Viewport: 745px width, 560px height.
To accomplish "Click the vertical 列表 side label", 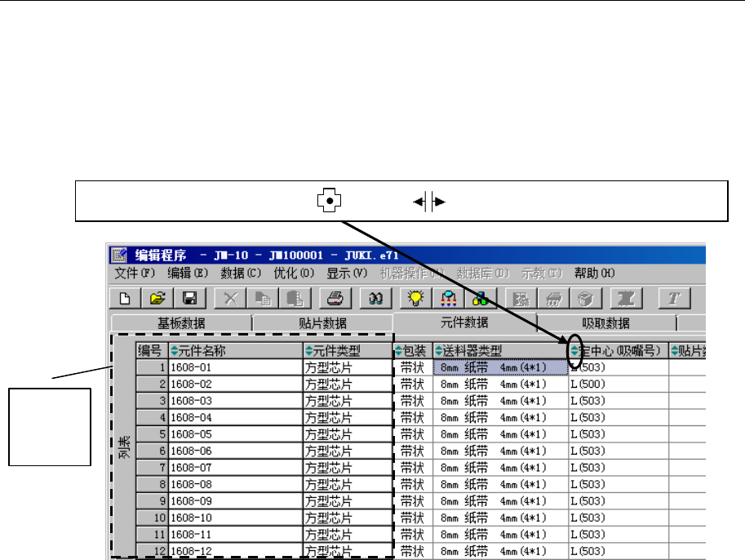I will pyautogui.click(x=123, y=447).
